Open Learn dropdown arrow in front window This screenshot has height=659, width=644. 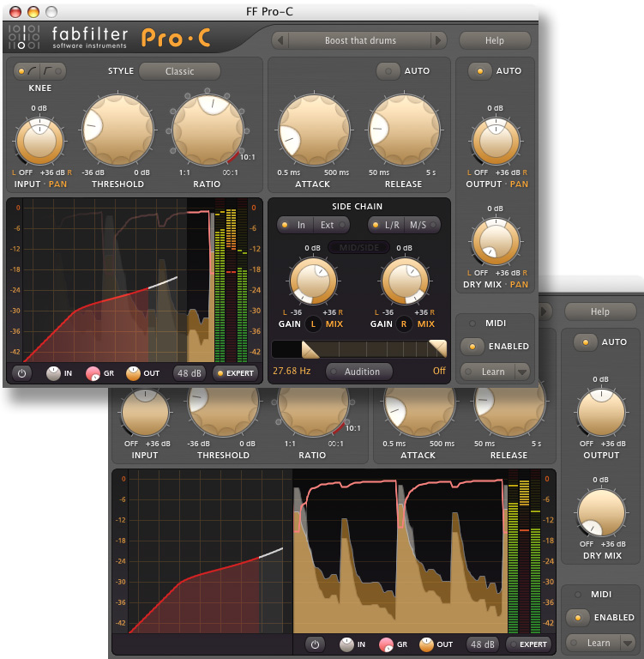pyautogui.click(x=522, y=372)
